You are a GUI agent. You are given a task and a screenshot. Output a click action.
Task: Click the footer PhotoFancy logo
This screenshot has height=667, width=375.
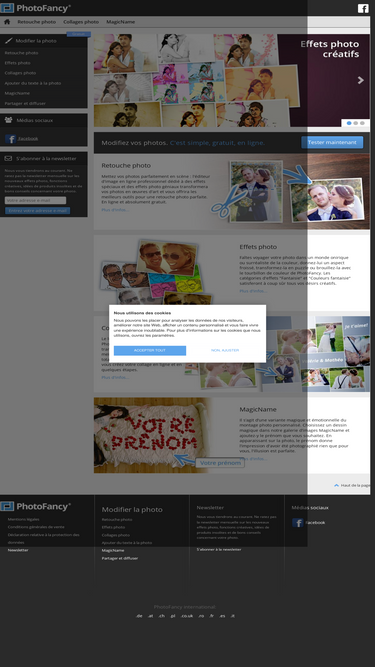[x=35, y=506]
